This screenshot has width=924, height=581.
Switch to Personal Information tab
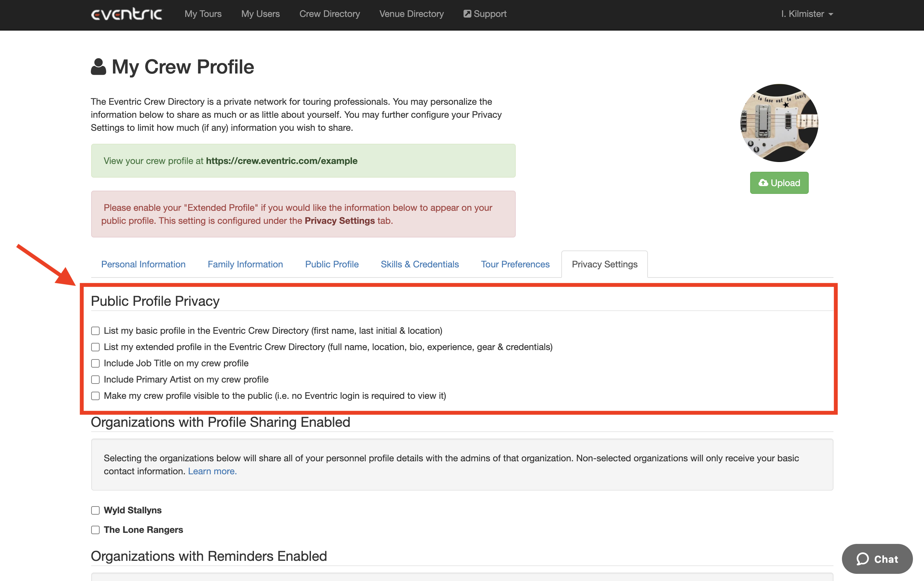[x=143, y=264]
